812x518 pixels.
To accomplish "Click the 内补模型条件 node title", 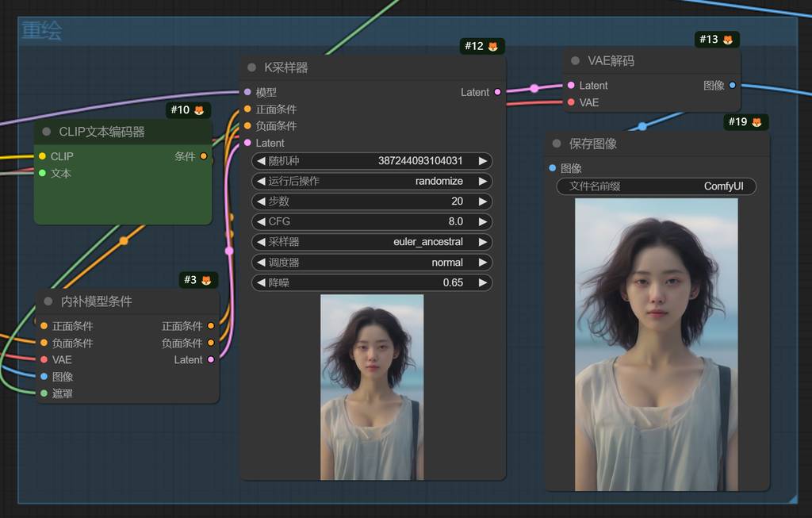I will [97, 301].
